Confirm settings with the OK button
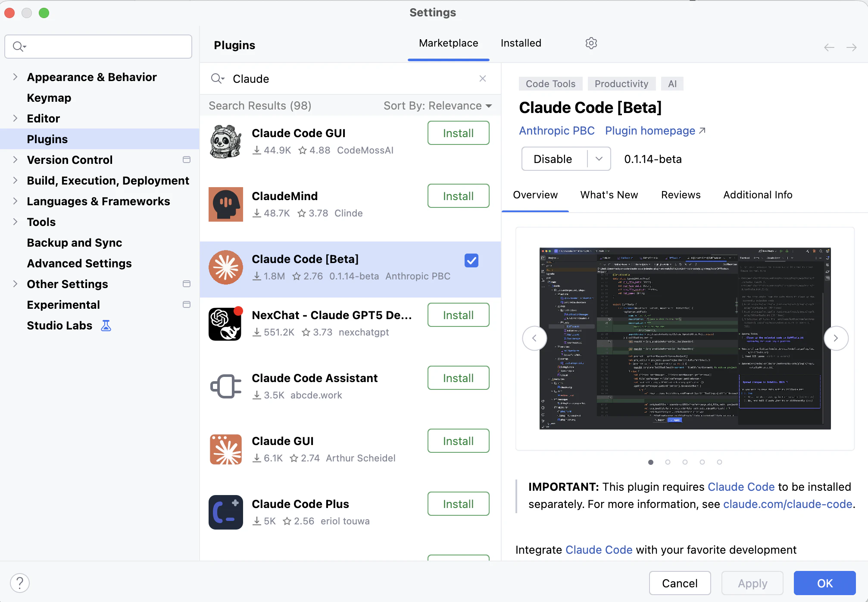 point(824,583)
